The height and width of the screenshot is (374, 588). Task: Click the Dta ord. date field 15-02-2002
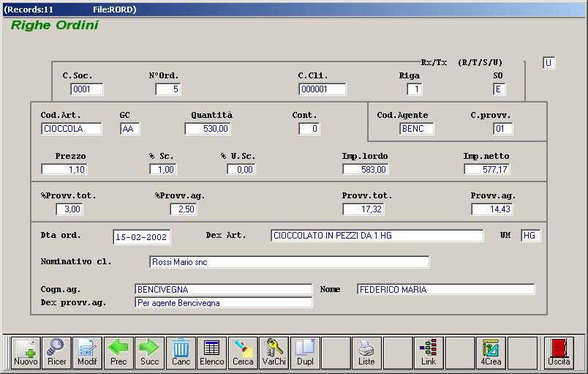(141, 237)
